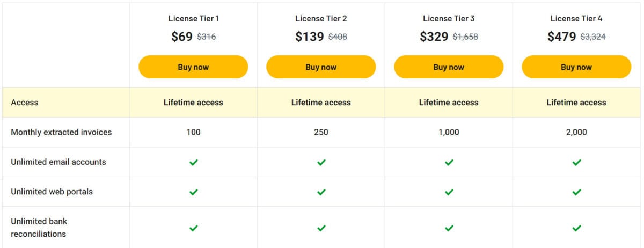The height and width of the screenshot is (248, 644).
Task: Click Tier 4 unlimited email accounts checkmark
Action: [x=576, y=162]
